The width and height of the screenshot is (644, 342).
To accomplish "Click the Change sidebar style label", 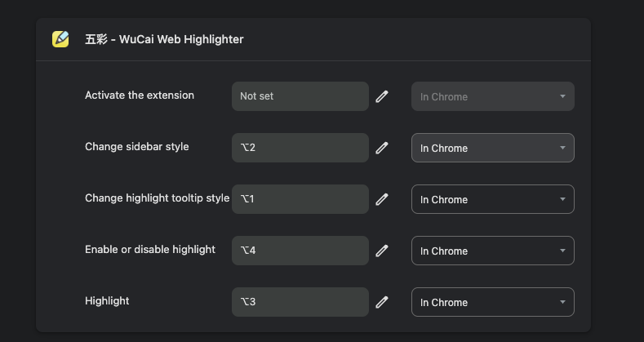I will 137,147.
